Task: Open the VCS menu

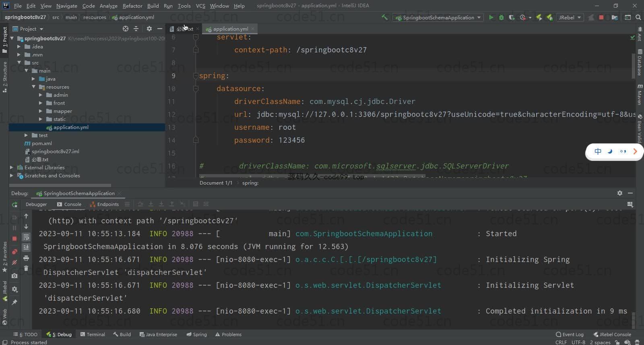Action: tap(200, 6)
